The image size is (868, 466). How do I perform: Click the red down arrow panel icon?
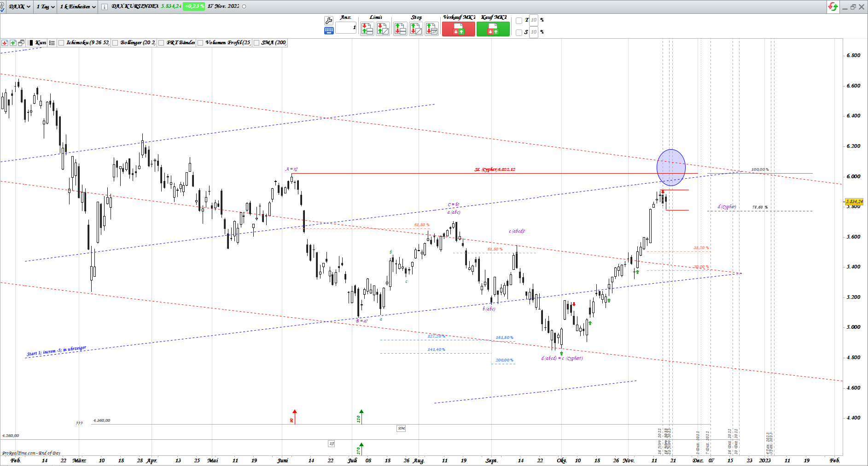[x=5, y=43]
